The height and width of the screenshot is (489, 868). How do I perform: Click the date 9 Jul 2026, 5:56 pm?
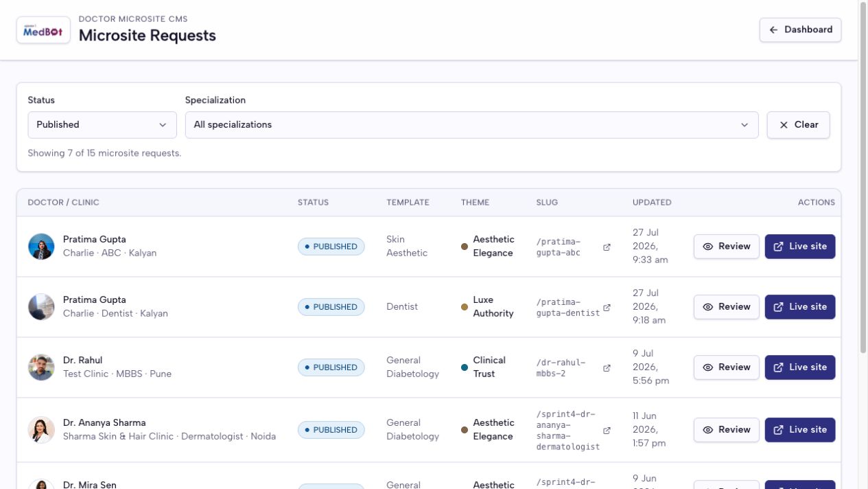(x=650, y=367)
